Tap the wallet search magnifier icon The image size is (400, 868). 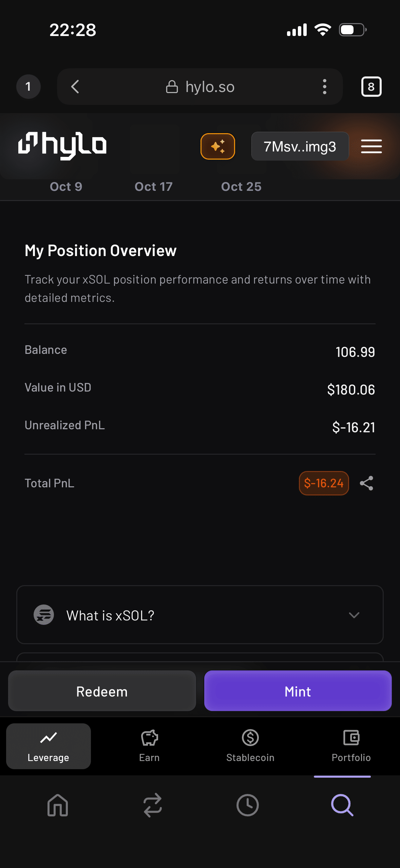(x=342, y=805)
